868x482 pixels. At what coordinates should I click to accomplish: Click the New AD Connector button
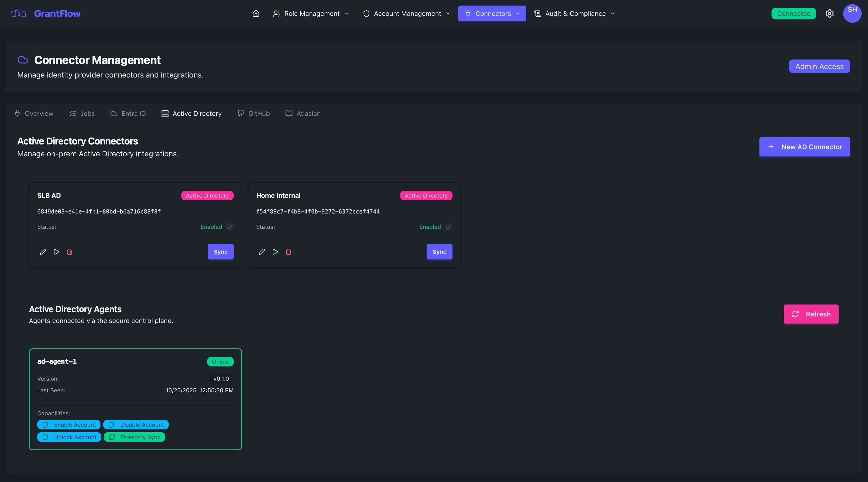pos(804,147)
